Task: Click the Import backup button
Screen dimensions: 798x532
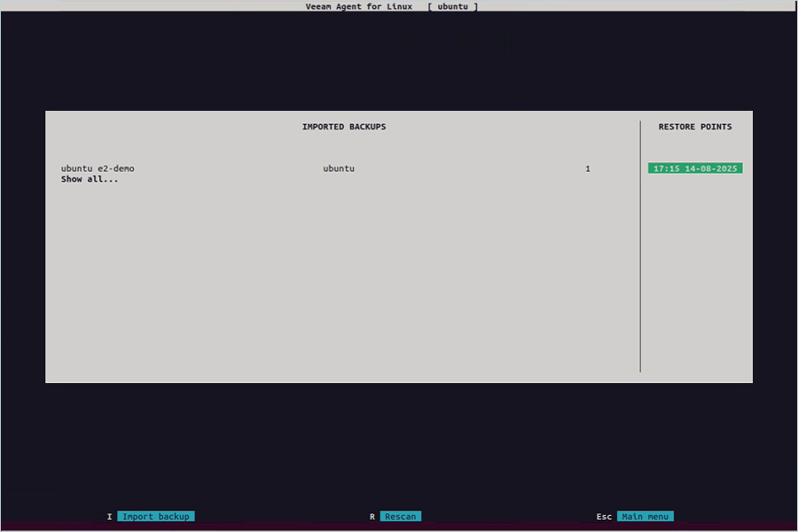Action: click(156, 516)
